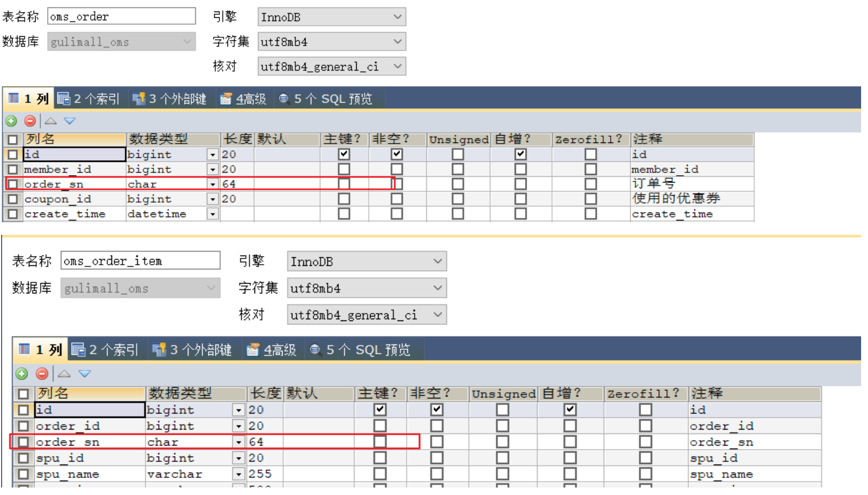Open the '2 个索引' tab of oms_order
This screenshot has width=868, height=495.
point(89,99)
